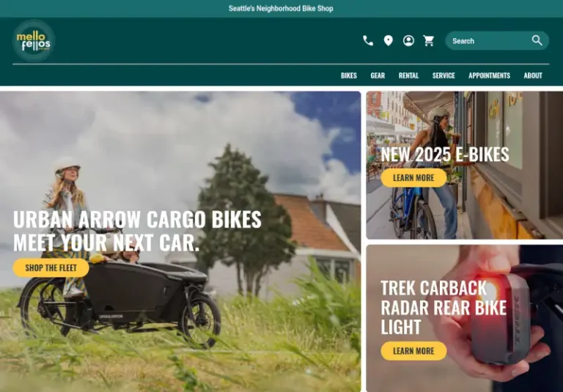The height and width of the screenshot is (392, 563).
Task: View the shopping cart icon
Action: click(429, 41)
